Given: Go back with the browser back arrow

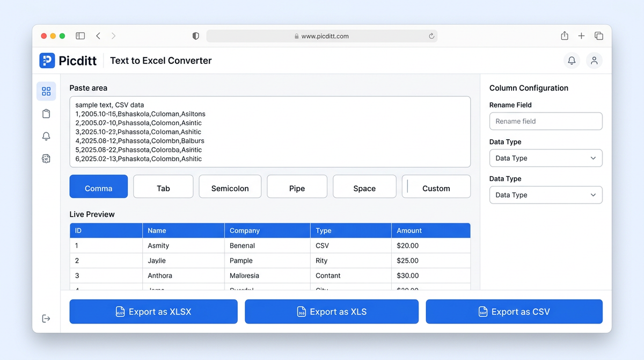Looking at the screenshot, I should [98, 36].
